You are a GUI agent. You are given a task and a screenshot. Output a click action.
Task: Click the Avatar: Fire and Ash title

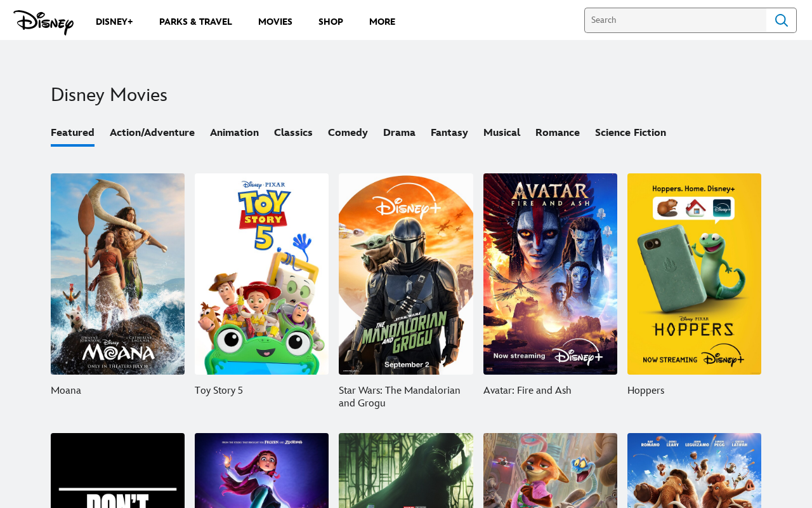(x=527, y=391)
